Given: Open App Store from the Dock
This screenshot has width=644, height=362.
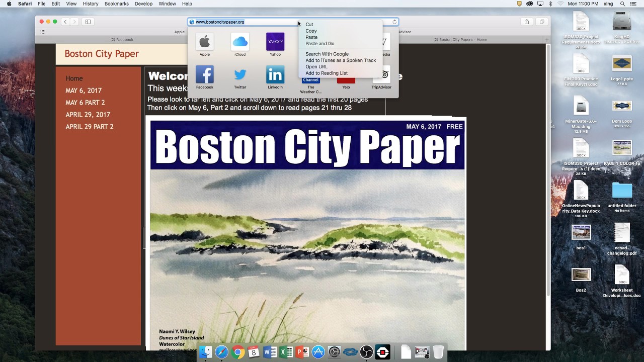Looking at the screenshot, I should tap(318, 352).
